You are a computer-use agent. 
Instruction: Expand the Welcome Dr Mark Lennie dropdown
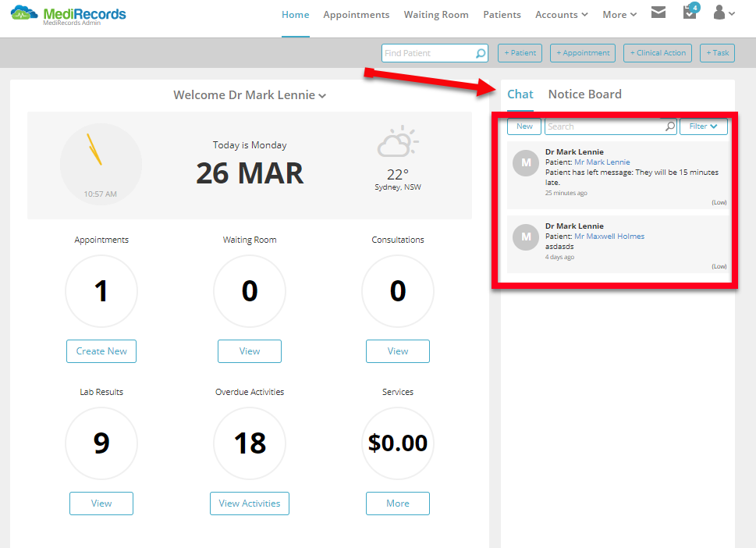click(x=250, y=95)
